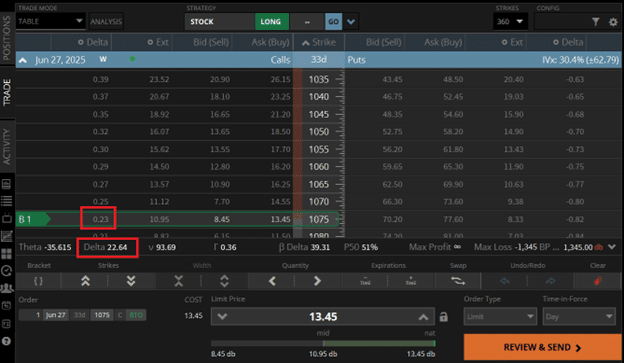Open the Activity side tab
Image resolution: width=624 pixels, height=363 pixels.
7,146
